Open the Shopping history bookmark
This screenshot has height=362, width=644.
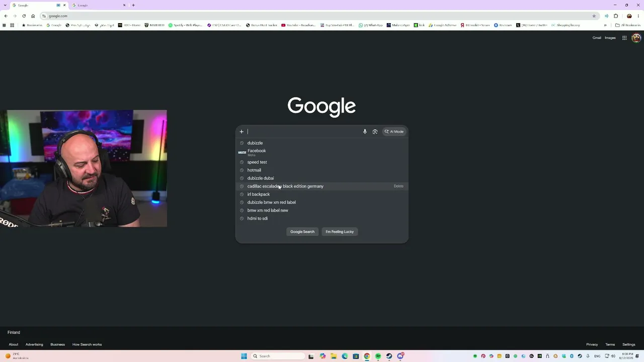566,25
